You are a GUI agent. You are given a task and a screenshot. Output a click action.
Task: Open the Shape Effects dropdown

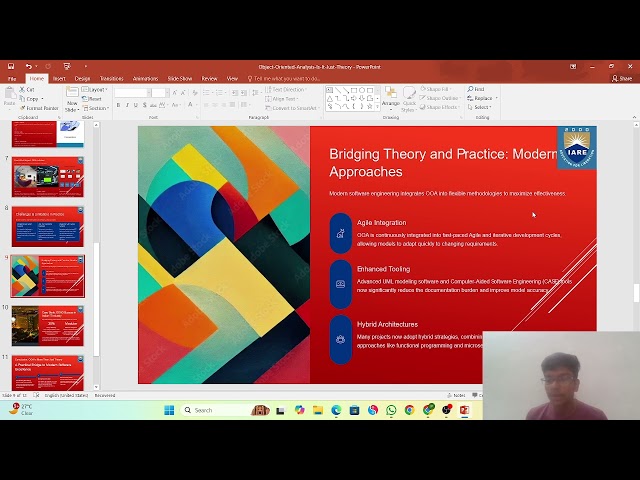click(x=439, y=107)
